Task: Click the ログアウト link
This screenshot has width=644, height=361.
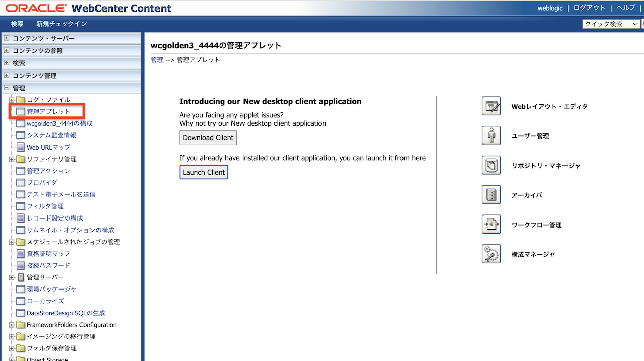Action: 589,8
